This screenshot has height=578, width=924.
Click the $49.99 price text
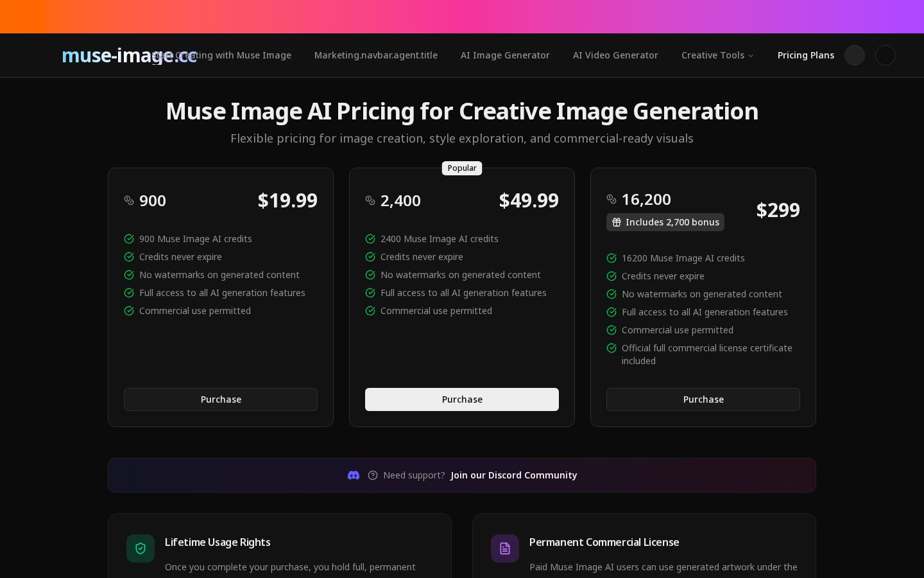coord(529,200)
